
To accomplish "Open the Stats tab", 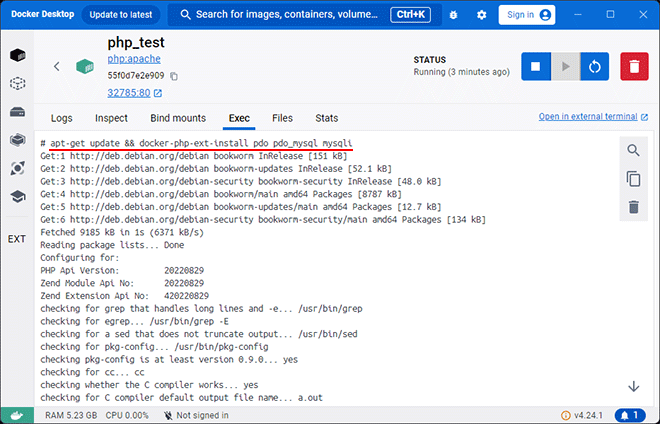I will [326, 118].
